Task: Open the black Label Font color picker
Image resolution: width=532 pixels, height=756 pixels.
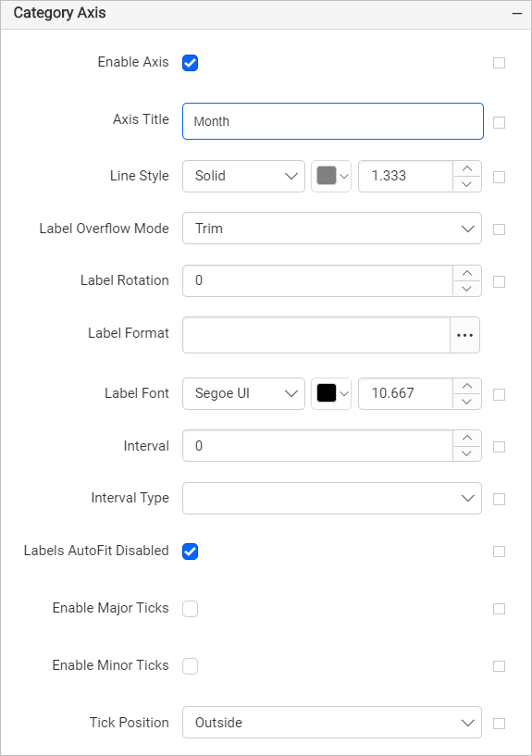Action: pos(331,393)
